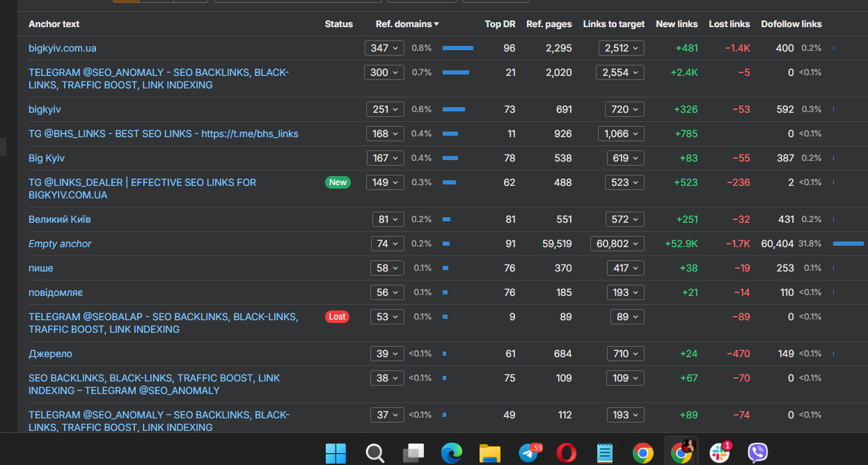Open the Windows Start menu

click(x=336, y=454)
